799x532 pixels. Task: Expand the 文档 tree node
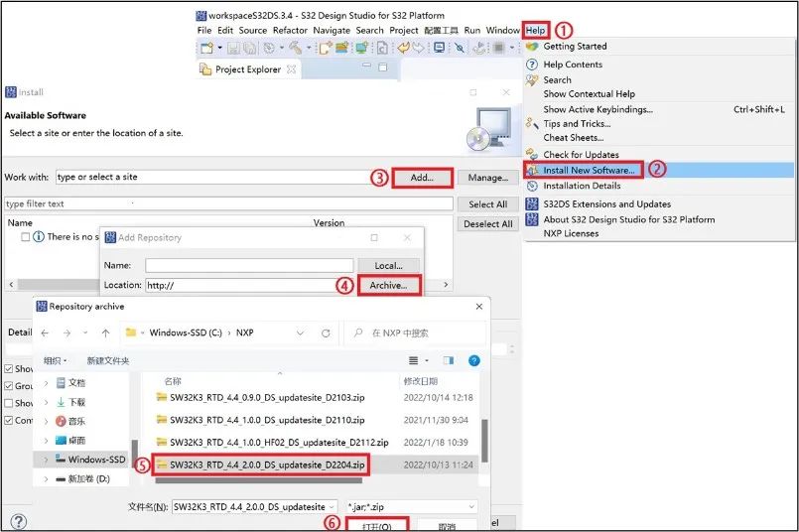pos(46,383)
